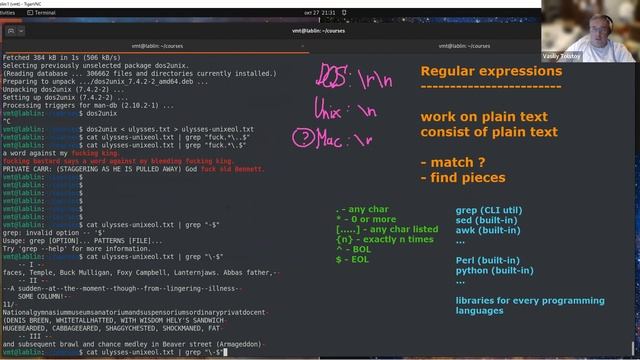The image size is (640, 360).
Task: Click the 'consist of plain text' line
Action: click(489, 132)
